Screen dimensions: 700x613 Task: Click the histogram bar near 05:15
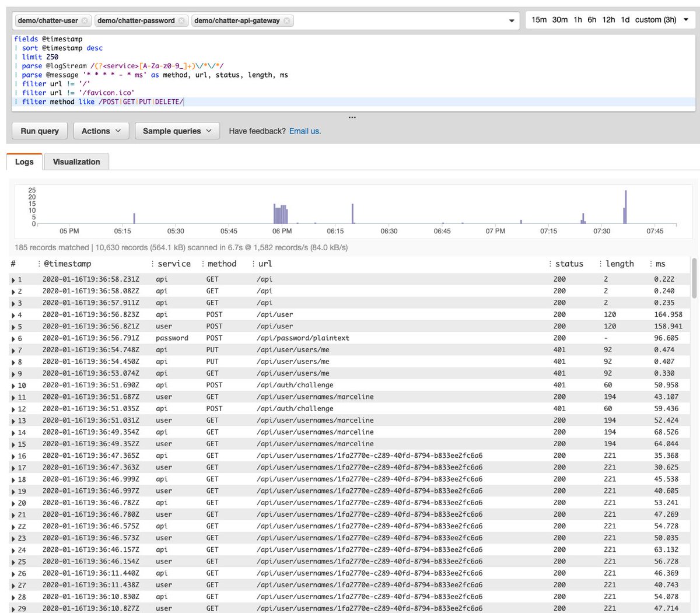click(134, 219)
